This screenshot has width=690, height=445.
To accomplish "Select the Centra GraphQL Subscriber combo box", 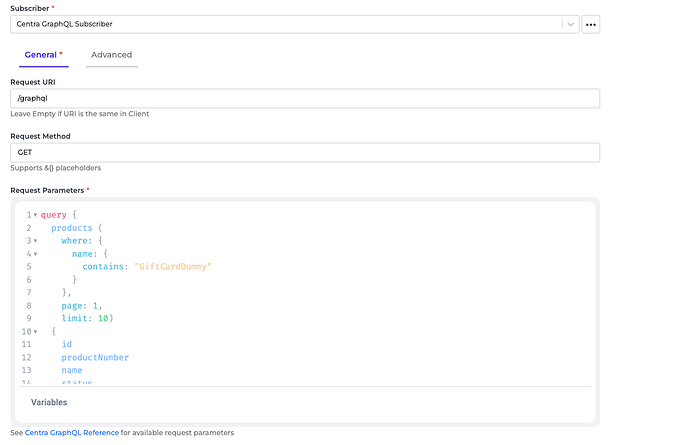I will click(x=294, y=24).
